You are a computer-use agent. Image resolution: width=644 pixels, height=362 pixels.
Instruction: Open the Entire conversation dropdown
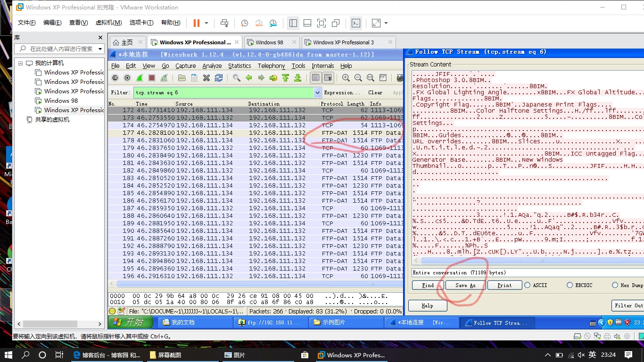point(528,272)
